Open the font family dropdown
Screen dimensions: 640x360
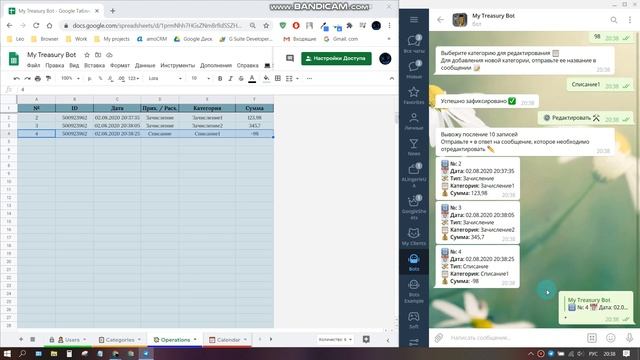click(x=165, y=78)
